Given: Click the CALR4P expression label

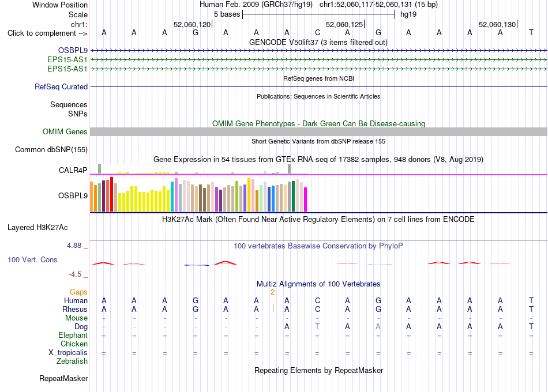Looking at the screenshot, I should coord(73,170).
